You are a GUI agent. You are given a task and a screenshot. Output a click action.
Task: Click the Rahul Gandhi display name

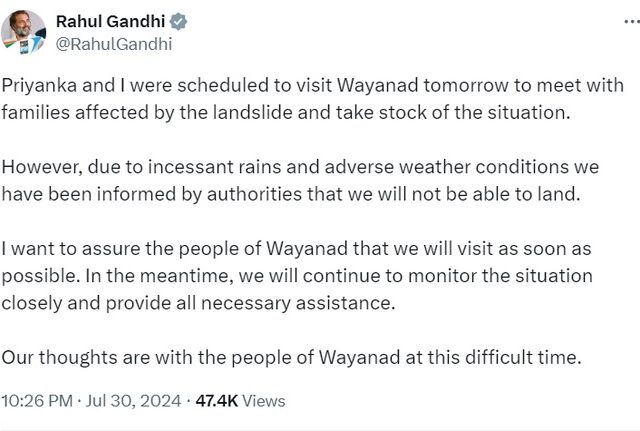click(110, 21)
